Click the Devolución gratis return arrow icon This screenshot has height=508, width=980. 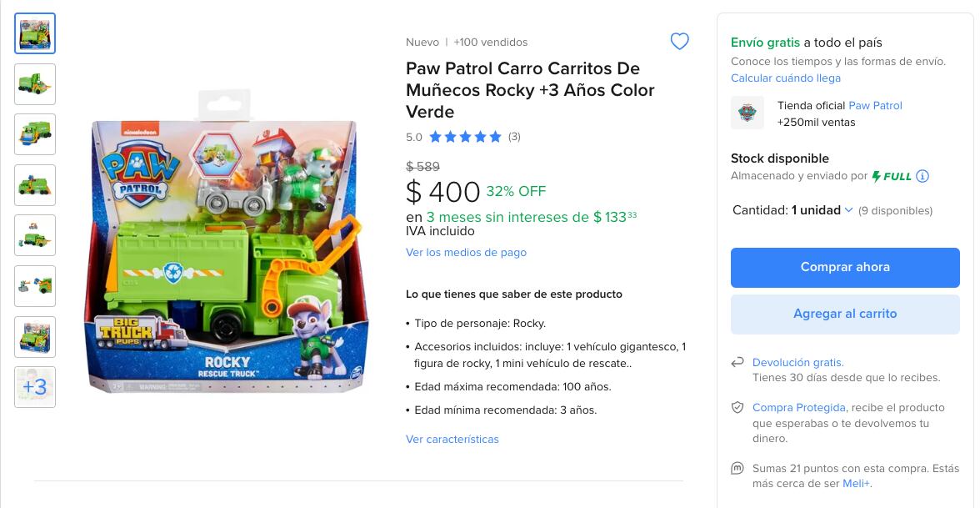[738, 363]
